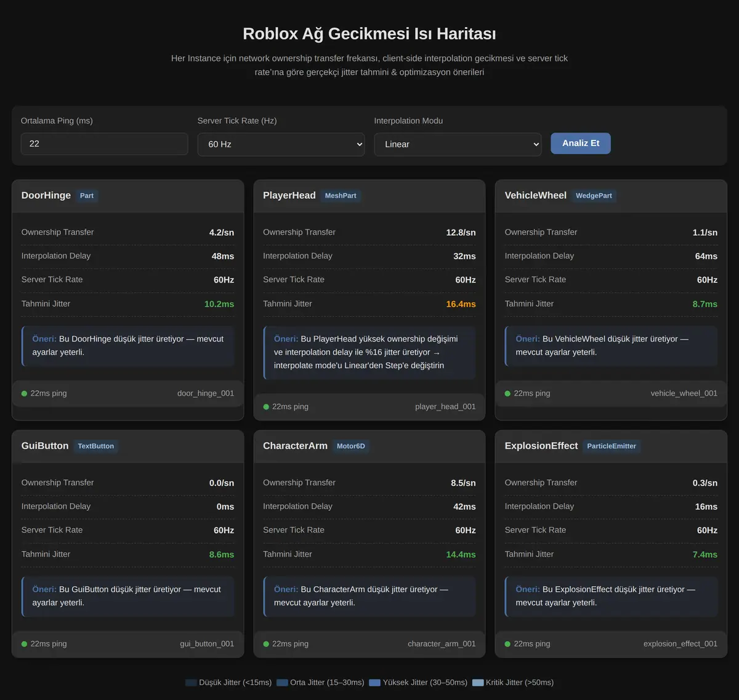739x700 pixels.
Task: Select the CharacterArm card title
Action: tap(296, 446)
